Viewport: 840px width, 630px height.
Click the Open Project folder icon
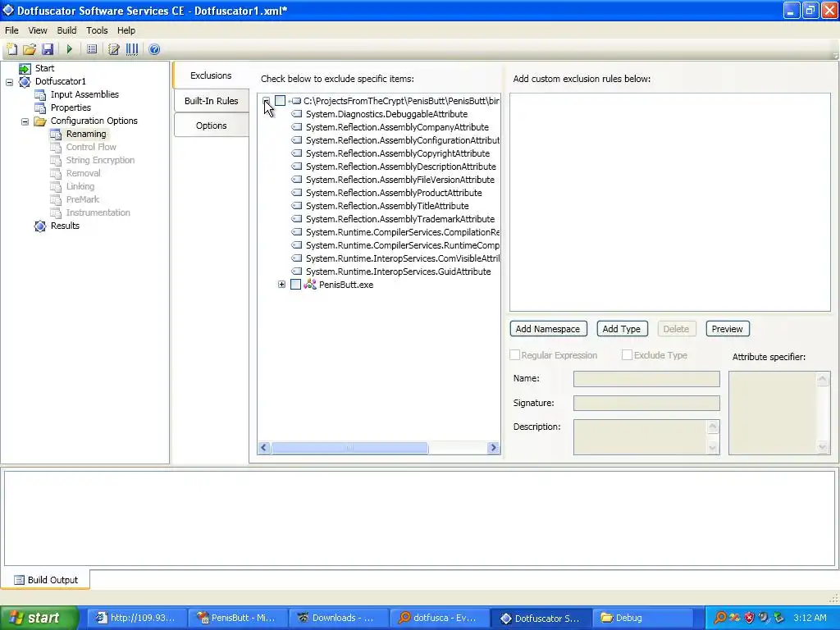[x=30, y=49]
